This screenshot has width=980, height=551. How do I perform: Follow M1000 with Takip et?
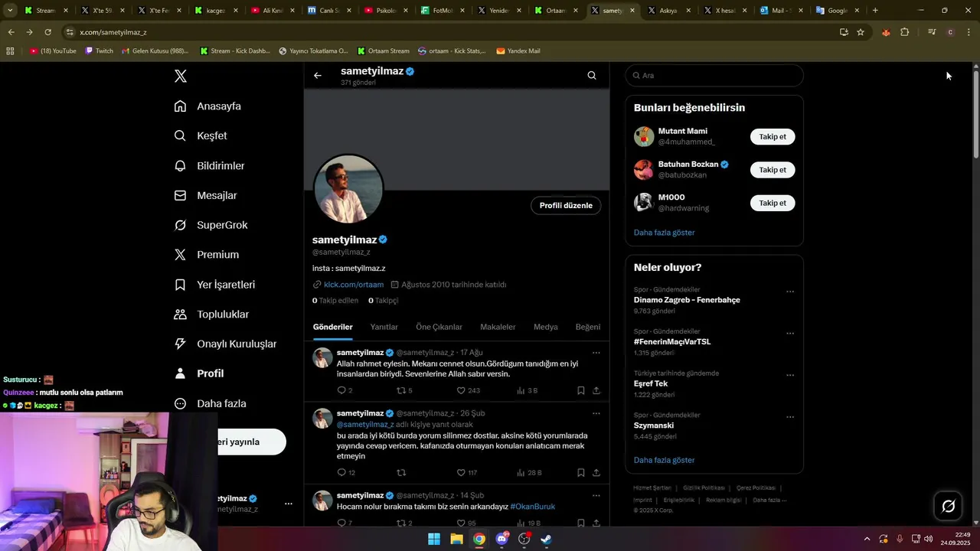click(x=773, y=203)
